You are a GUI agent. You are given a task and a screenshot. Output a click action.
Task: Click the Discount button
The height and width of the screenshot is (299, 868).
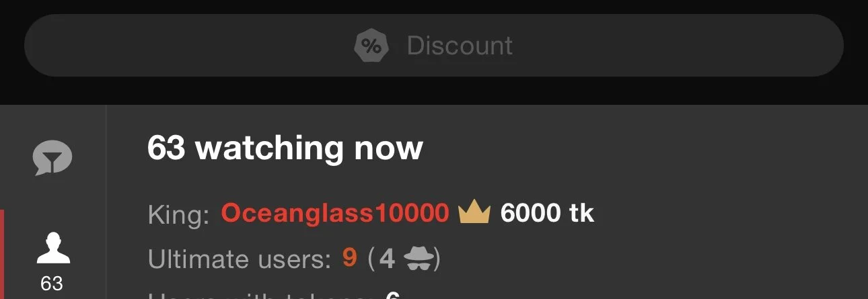(x=434, y=45)
